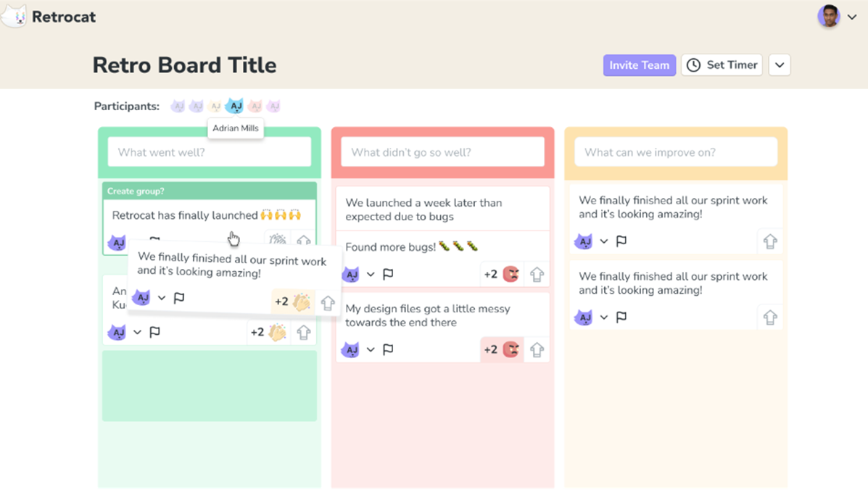Screen dimensions: 868x490
Task: Click the 'What can we improve on?' field
Action: 676,152
